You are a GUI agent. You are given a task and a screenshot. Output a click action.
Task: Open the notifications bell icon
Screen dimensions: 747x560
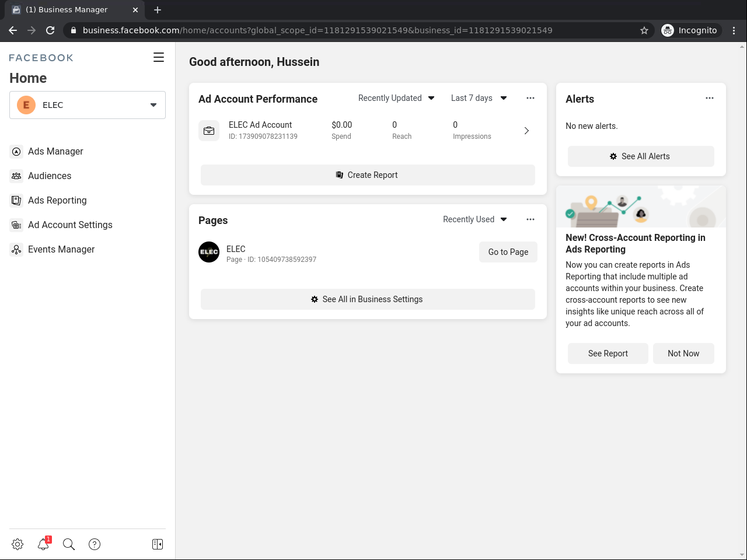point(43,544)
